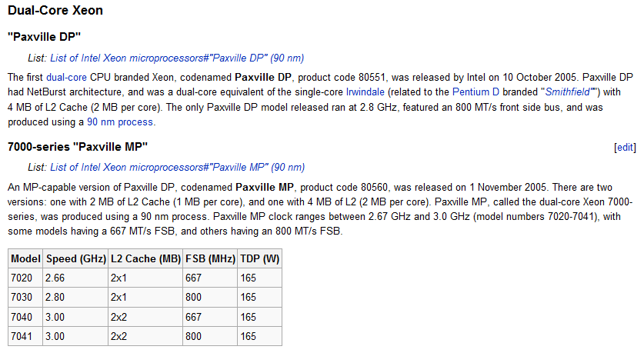This screenshot has width=644, height=353.
Task: Select the 7030 model cell
Action: pyautogui.click(x=25, y=297)
